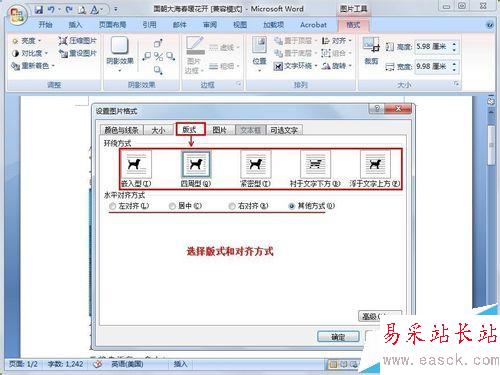Viewport: 500px width, 375px height.
Task: Choose tight (紧密型) wrapping style
Action: (255, 168)
